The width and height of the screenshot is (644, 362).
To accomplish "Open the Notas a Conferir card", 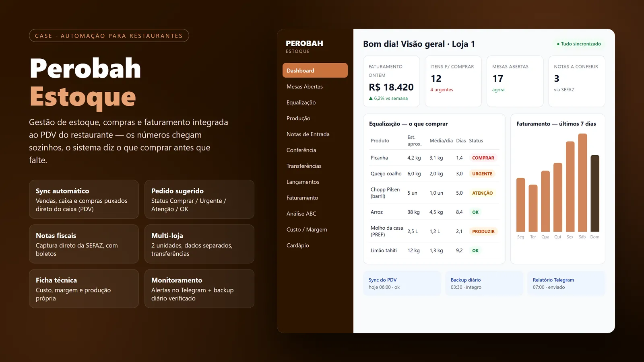I will tap(577, 81).
